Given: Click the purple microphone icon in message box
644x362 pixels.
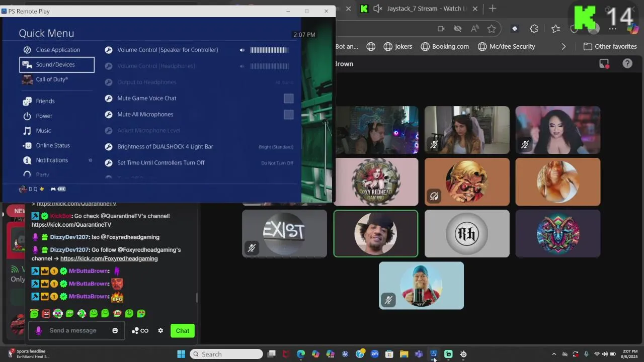Looking at the screenshot, I should click(39, 330).
